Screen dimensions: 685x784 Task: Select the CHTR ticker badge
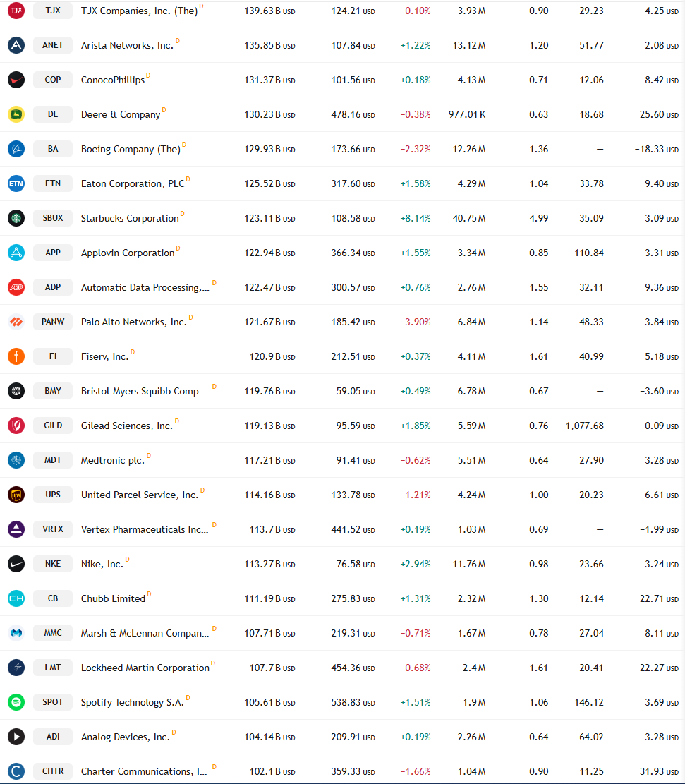coord(53,771)
